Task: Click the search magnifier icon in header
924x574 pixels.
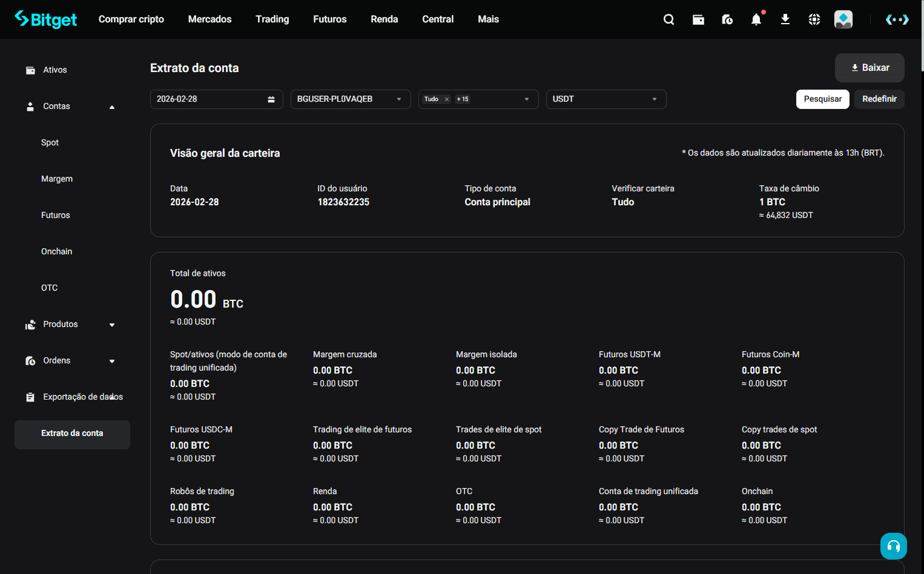Action: [669, 19]
